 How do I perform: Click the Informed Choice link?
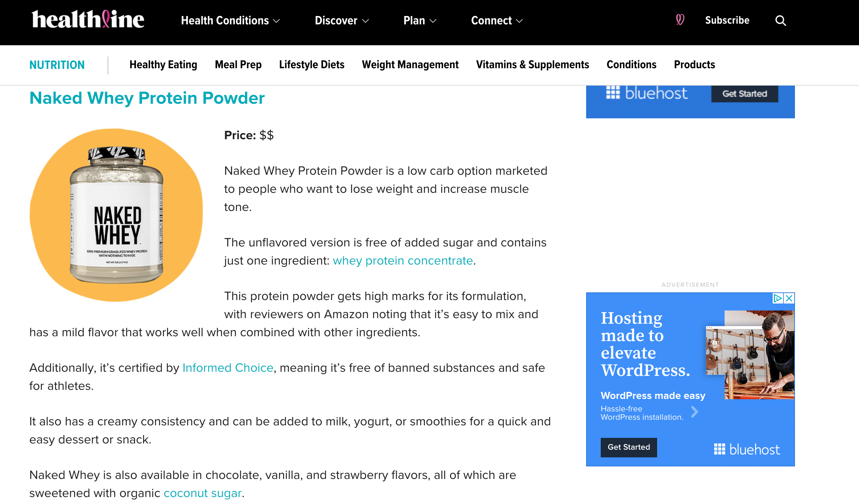(228, 367)
